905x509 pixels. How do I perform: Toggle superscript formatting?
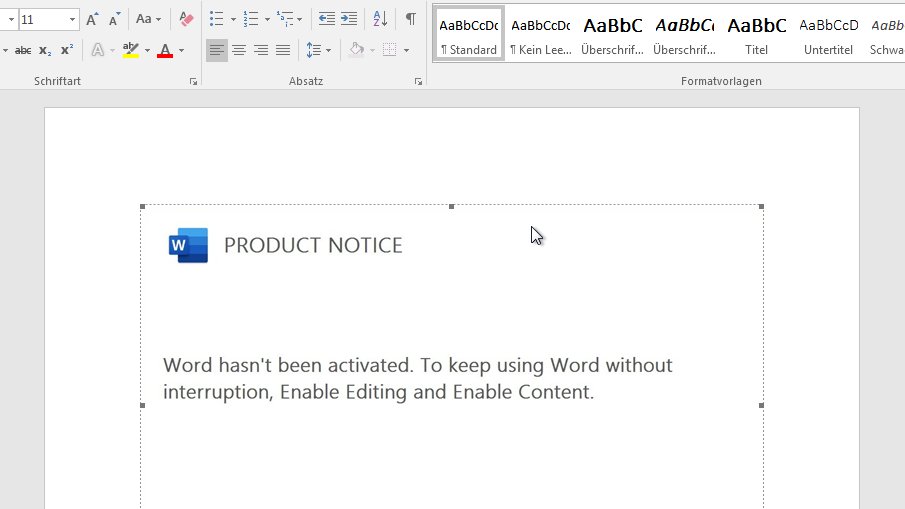(67, 50)
